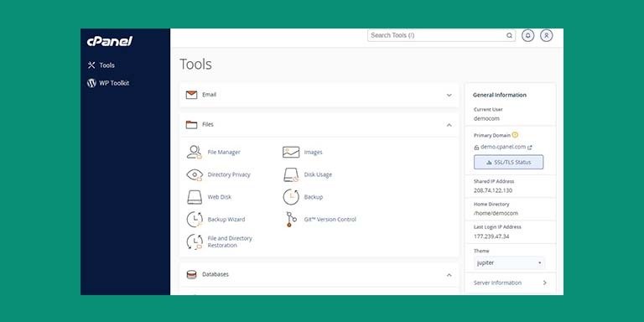The height and width of the screenshot is (322, 644).
Task: Open the Backup clock icon
Action: coord(291,197)
